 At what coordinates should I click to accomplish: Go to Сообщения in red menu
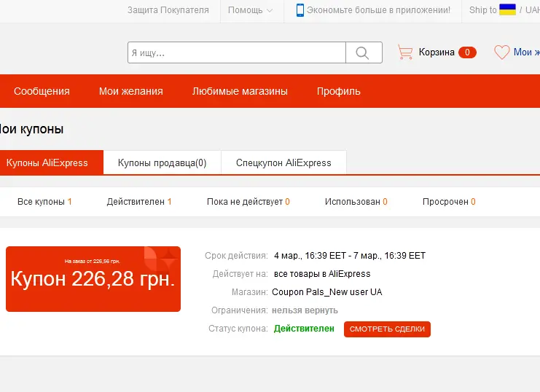(x=42, y=91)
